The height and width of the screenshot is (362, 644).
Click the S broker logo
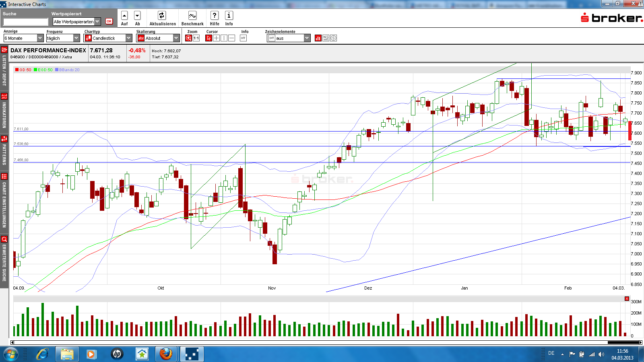pyautogui.click(x=612, y=18)
